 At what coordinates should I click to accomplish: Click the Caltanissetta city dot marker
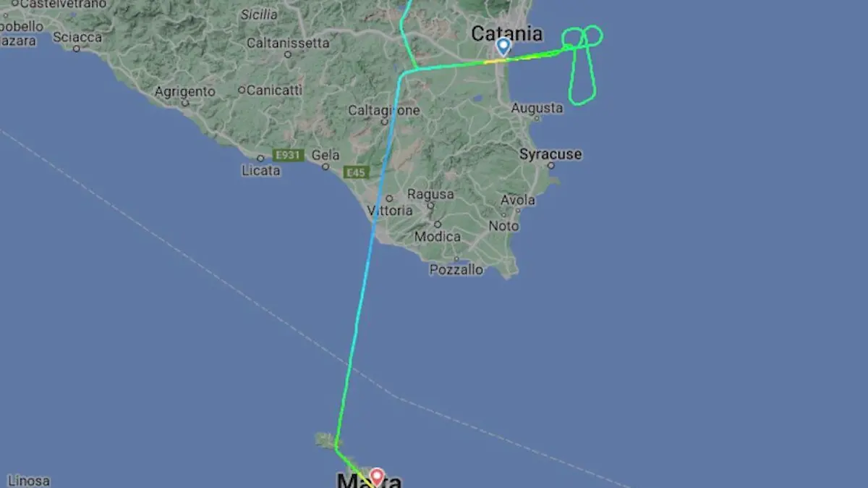click(288, 55)
